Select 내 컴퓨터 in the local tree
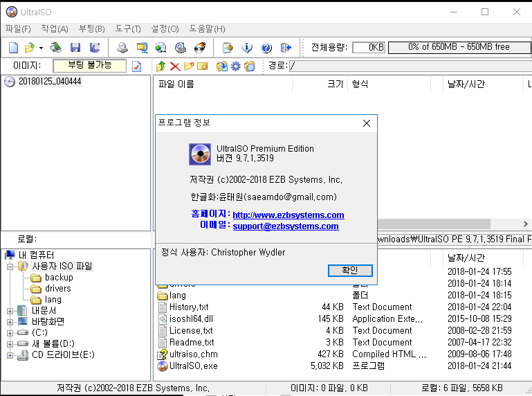532x396 pixels. [36, 255]
